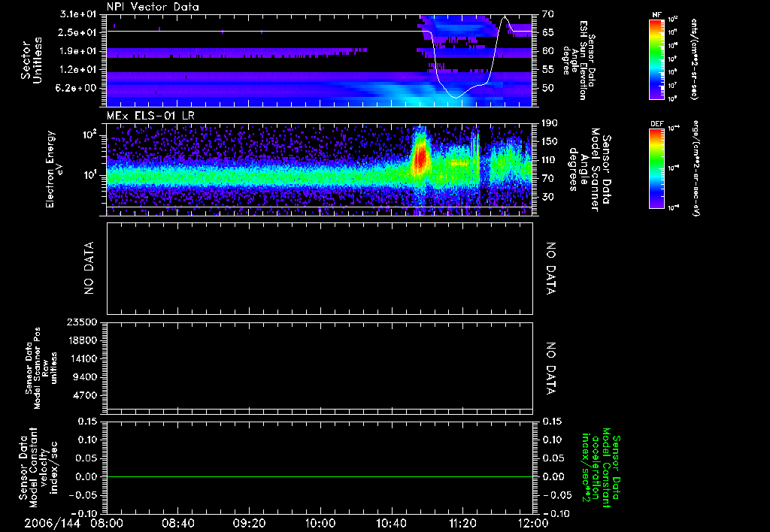This screenshot has height=532, width=770.
Task: Select the NPI Vector Data panel title
Action: pos(152,7)
